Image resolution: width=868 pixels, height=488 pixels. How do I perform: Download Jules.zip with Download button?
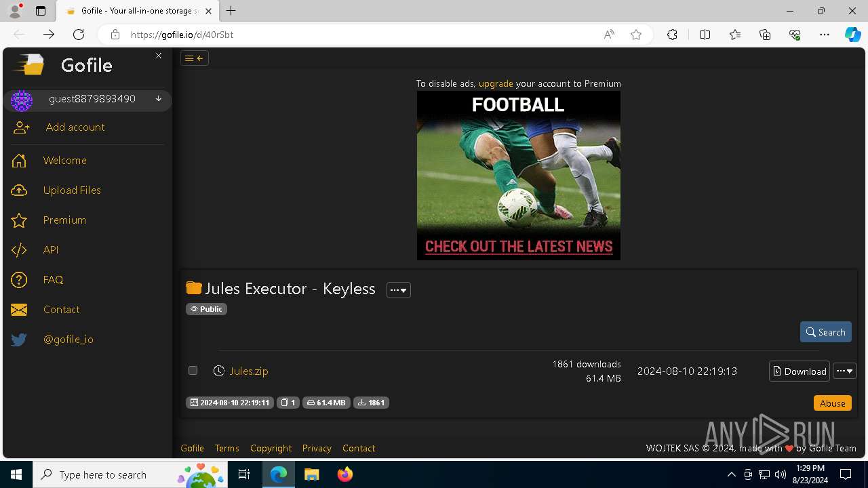800,371
